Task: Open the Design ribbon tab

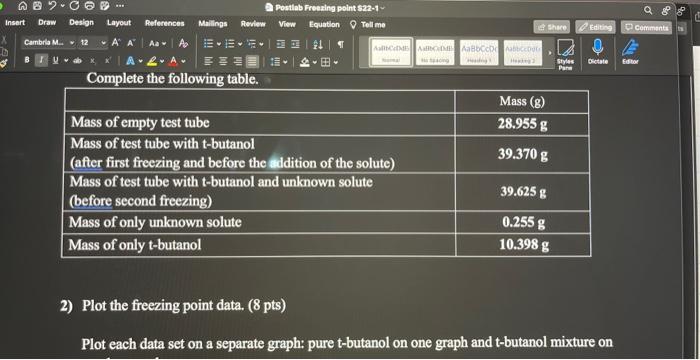Action: [81, 22]
